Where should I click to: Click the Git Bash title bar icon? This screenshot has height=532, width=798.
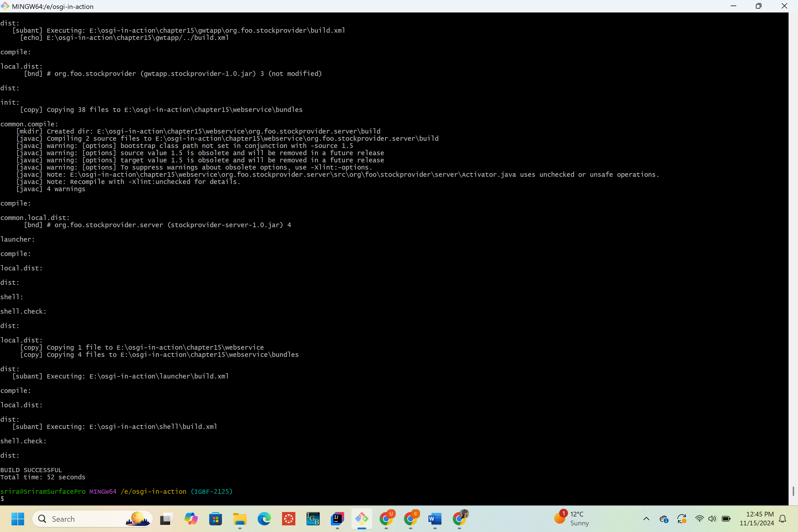5,6
